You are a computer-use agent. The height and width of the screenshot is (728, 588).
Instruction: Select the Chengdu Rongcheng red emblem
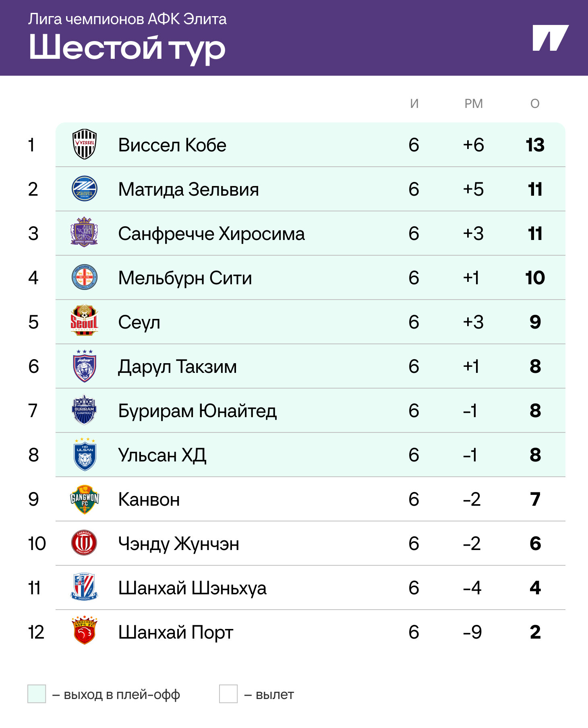pos(85,543)
